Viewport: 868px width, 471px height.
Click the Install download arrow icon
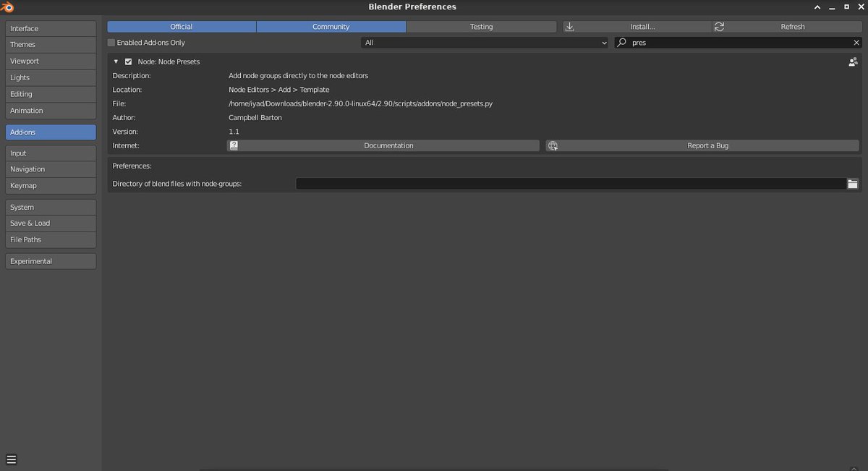tap(569, 27)
